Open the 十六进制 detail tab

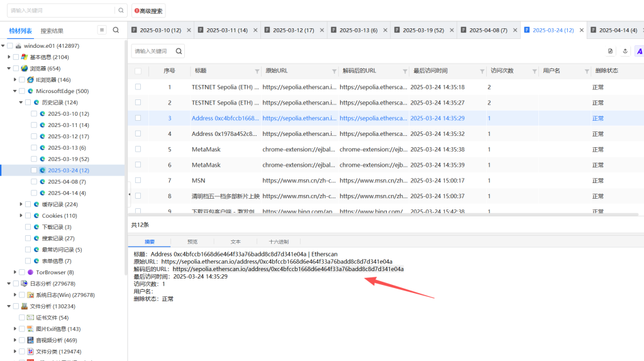click(278, 242)
